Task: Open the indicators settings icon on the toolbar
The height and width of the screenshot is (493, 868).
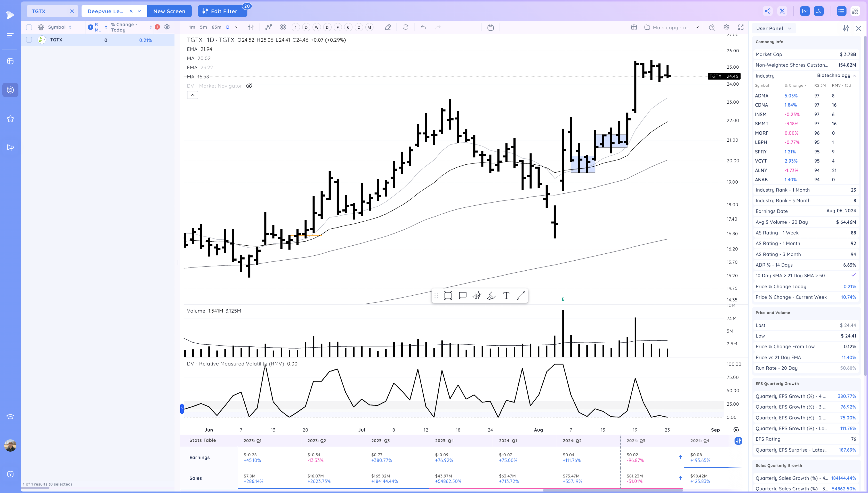Action: click(250, 27)
